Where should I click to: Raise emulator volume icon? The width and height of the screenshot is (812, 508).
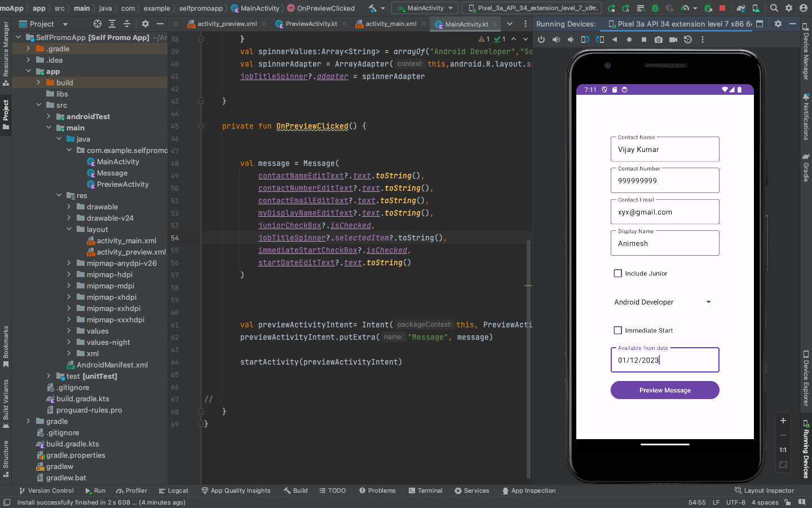pos(556,40)
